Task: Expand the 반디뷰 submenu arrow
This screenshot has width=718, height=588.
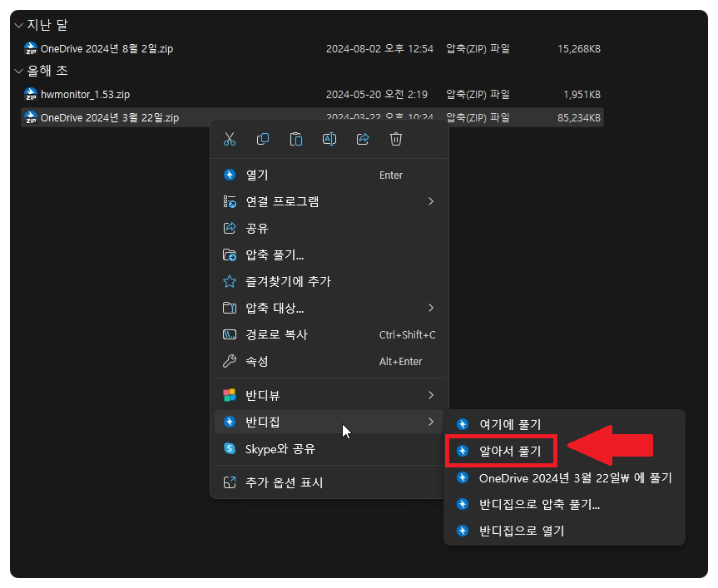Action: point(431,395)
